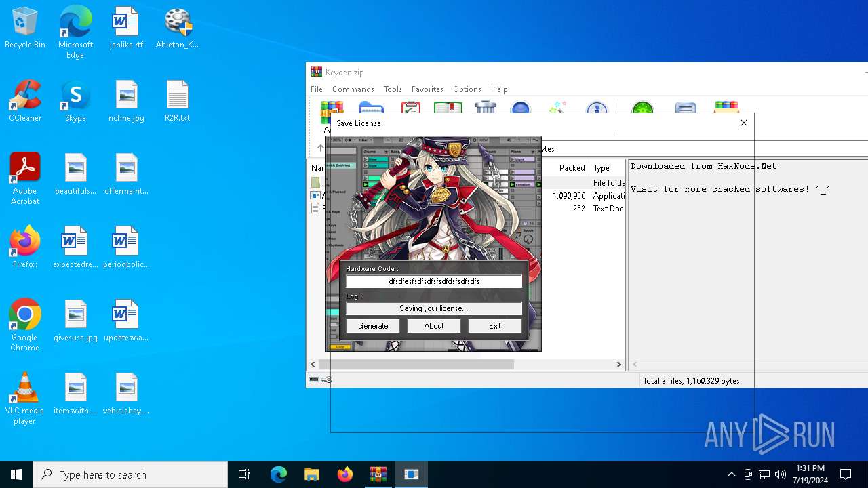Select the expectedre... Word document
868x488 pixels.
[x=75, y=248]
